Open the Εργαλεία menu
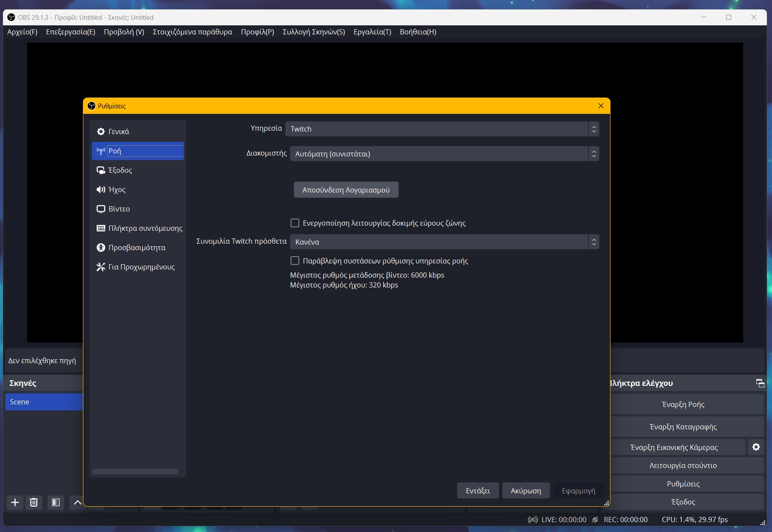Image resolution: width=772 pixels, height=532 pixels. click(x=372, y=32)
